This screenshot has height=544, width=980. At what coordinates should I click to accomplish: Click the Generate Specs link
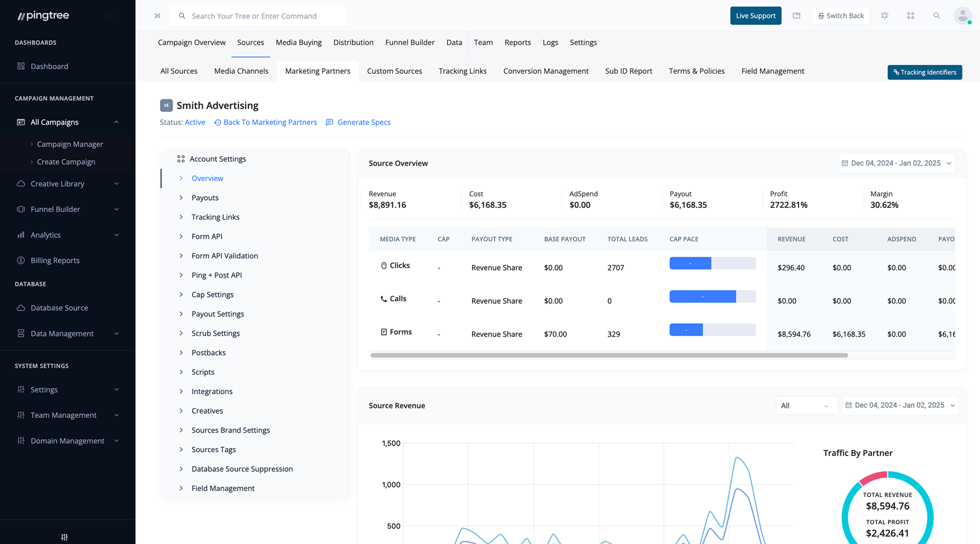click(363, 122)
